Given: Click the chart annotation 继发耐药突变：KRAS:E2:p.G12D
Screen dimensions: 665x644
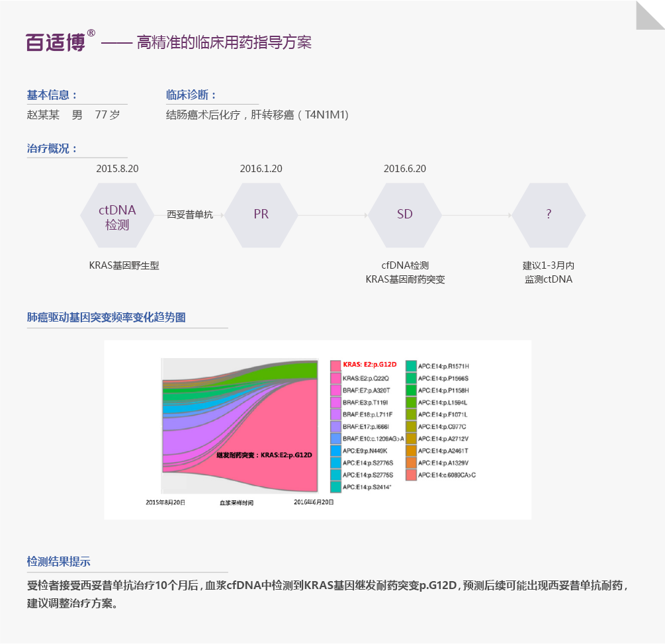Looking at the screenshot, I should pos(264,455).
